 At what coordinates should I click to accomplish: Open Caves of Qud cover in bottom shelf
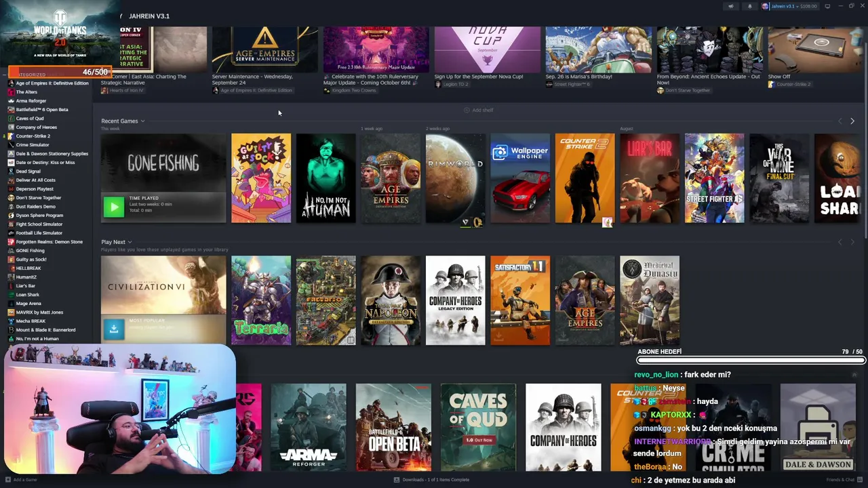[x=478, y=427]
